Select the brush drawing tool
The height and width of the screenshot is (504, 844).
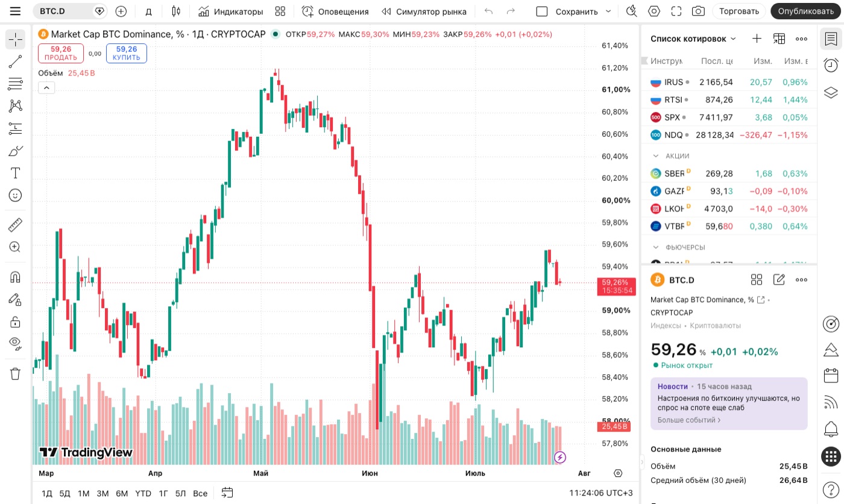coord(15,151)
